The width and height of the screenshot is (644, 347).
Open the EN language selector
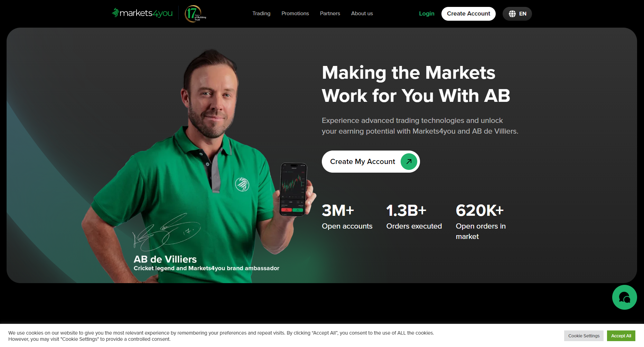517,14
